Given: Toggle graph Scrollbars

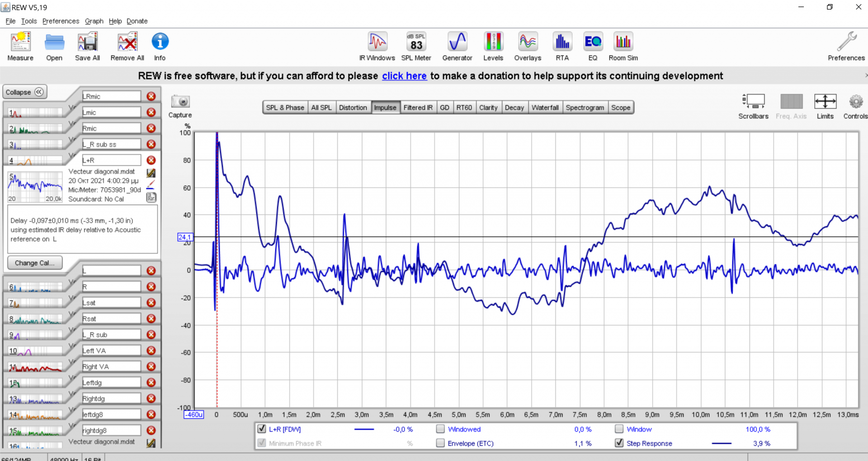Looking at the screenshot, I should coord(753,107).
